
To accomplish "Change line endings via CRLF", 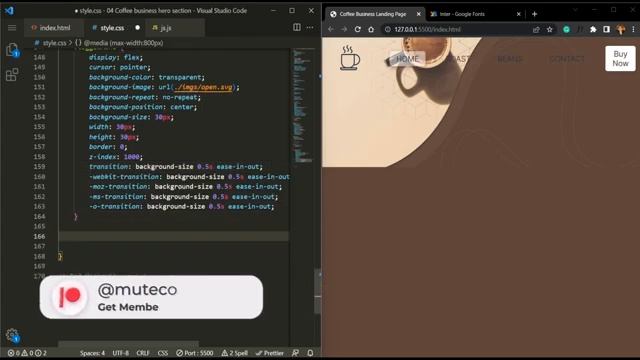I will click(143, 353).
